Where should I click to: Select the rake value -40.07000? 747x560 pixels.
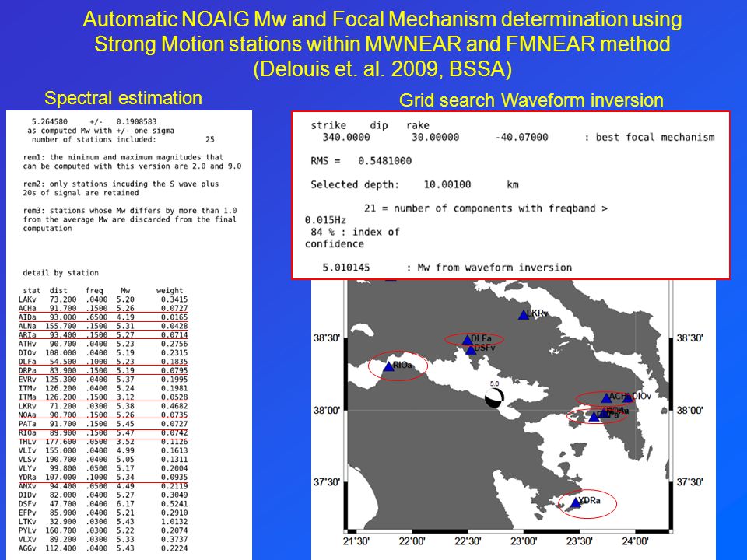[521, 137]
